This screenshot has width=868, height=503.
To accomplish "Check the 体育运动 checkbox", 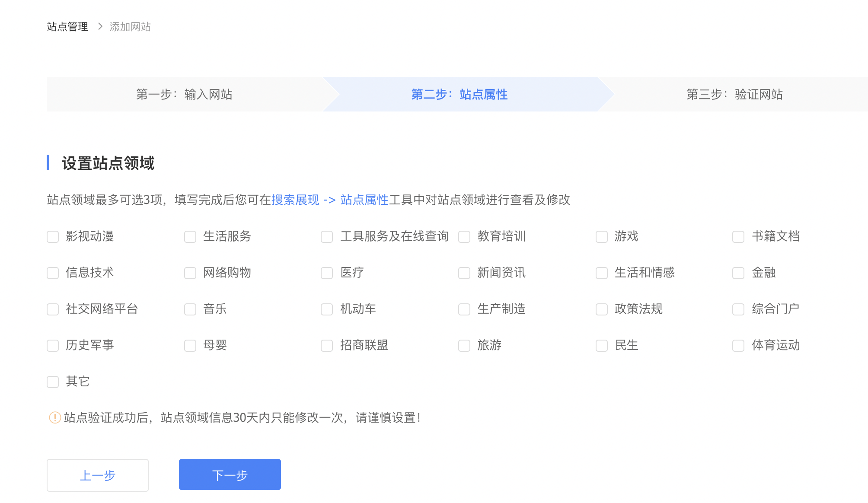I will (738, 346).
